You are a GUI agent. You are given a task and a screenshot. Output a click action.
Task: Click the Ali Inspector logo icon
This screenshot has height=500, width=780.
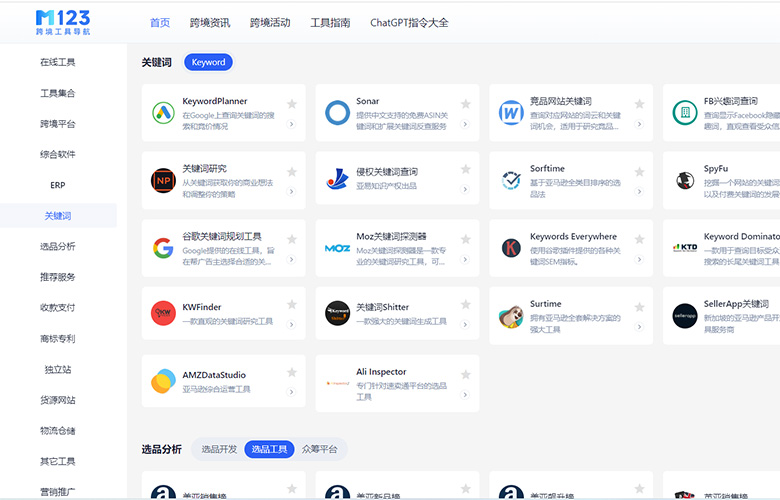coord(337,383)
